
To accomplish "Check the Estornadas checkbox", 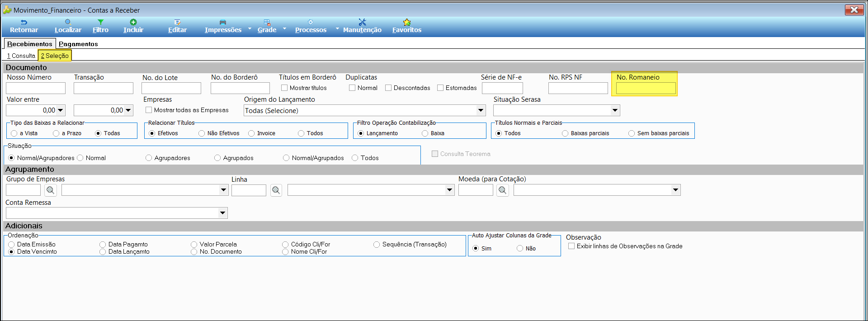I will pos(440,88).
